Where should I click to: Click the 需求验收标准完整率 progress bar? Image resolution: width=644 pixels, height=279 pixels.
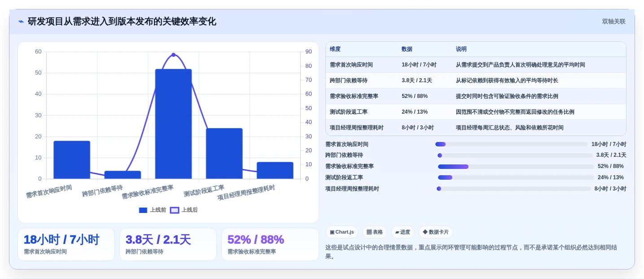coord(516,167)
